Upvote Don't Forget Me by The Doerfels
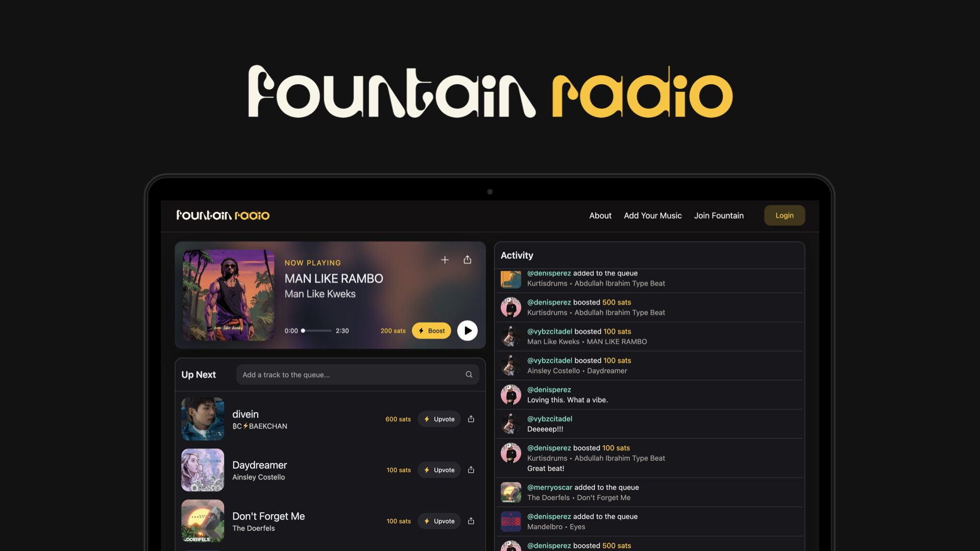The height and width of the screenshot is (551, 980). click(x=439, y=521)
